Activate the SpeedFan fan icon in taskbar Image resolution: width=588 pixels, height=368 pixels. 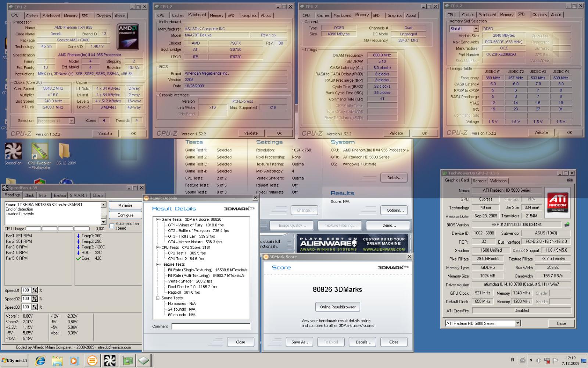point(110,361)
